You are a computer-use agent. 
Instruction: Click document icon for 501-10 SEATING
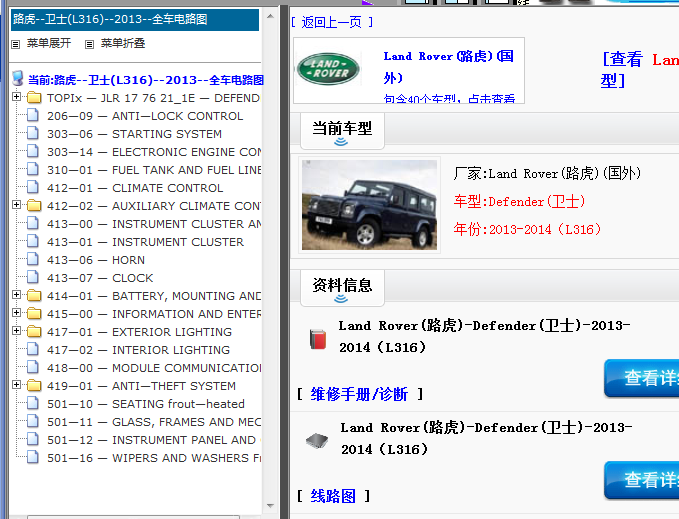[32, 403]
